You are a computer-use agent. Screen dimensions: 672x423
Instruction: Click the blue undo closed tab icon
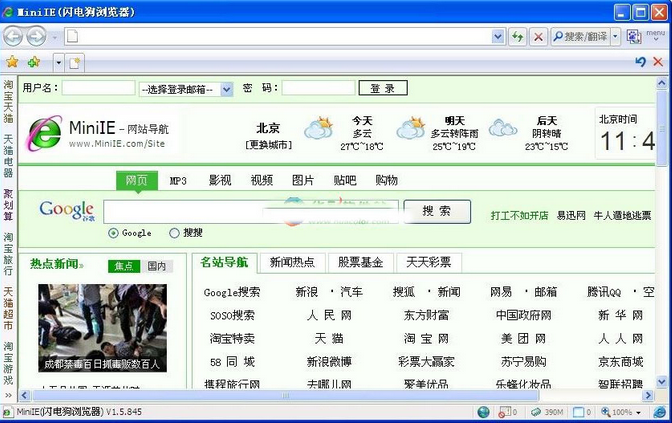click(x=640, y=62)
